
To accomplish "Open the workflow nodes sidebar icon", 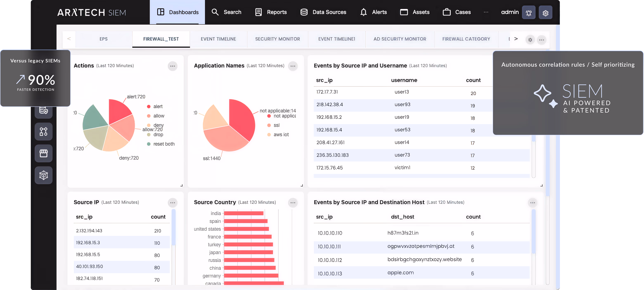I will coord(43,132).
